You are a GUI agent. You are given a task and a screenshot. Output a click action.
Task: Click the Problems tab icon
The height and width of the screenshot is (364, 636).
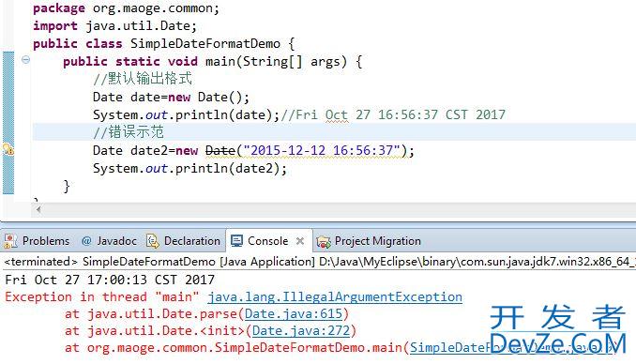point(10,241)
